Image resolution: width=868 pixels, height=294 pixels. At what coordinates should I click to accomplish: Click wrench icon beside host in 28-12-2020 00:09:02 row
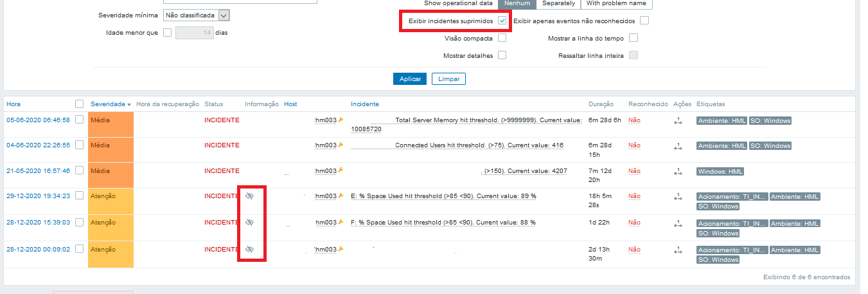(341, 249)
